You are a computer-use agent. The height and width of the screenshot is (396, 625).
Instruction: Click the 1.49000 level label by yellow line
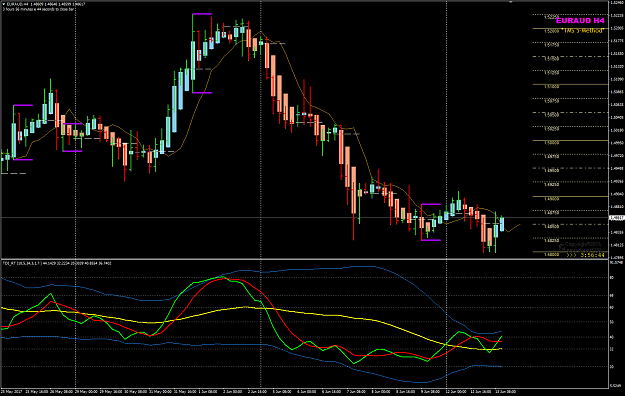(x=552, y=198)
